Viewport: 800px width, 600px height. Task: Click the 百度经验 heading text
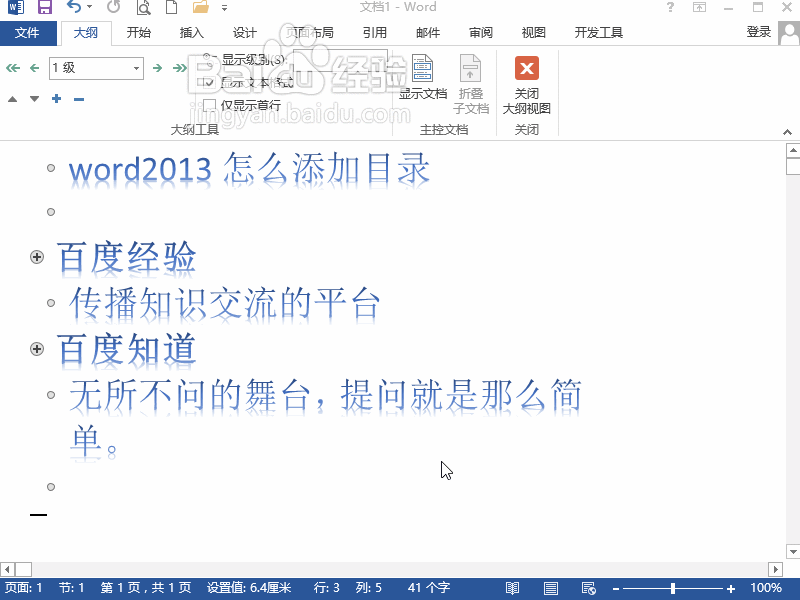pyautogui.click(x=127, y=257)
